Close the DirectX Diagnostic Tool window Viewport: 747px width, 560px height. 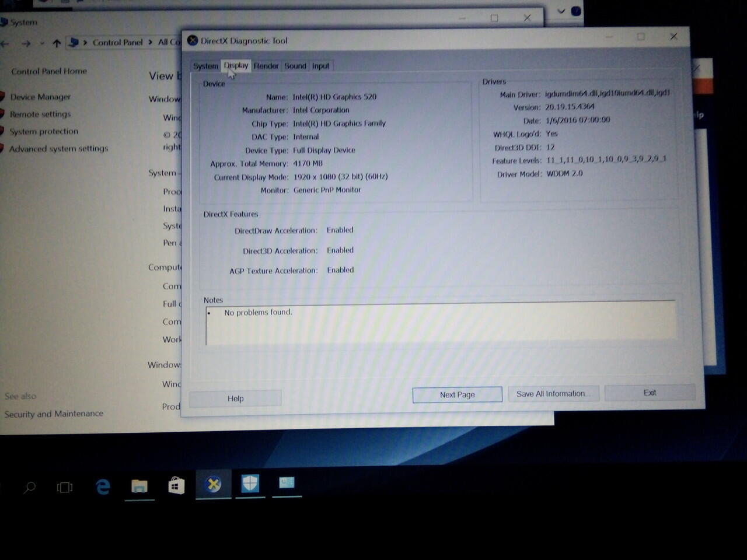673,36
